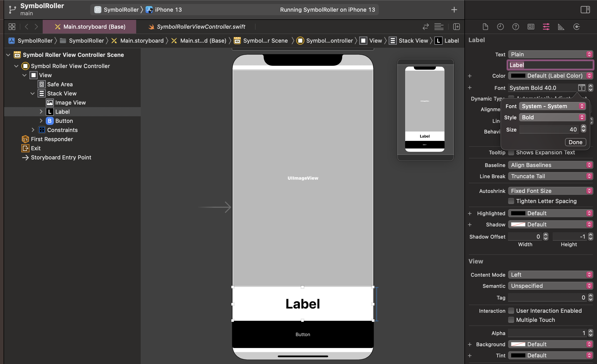Open the History inspector tab
Screen dimensions: 597x364
[x=500, y=27]
